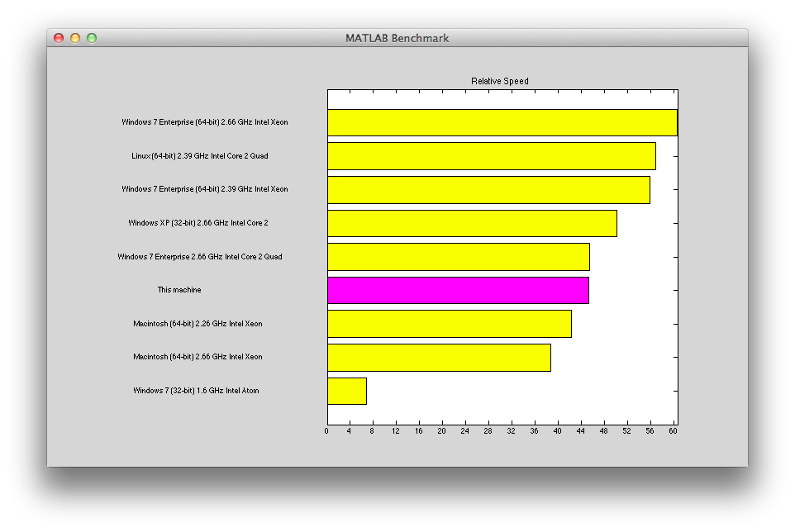This screenshot has height=532, width=795.
Task: Click x-axis tick label 0
Action: click(326, 431)
